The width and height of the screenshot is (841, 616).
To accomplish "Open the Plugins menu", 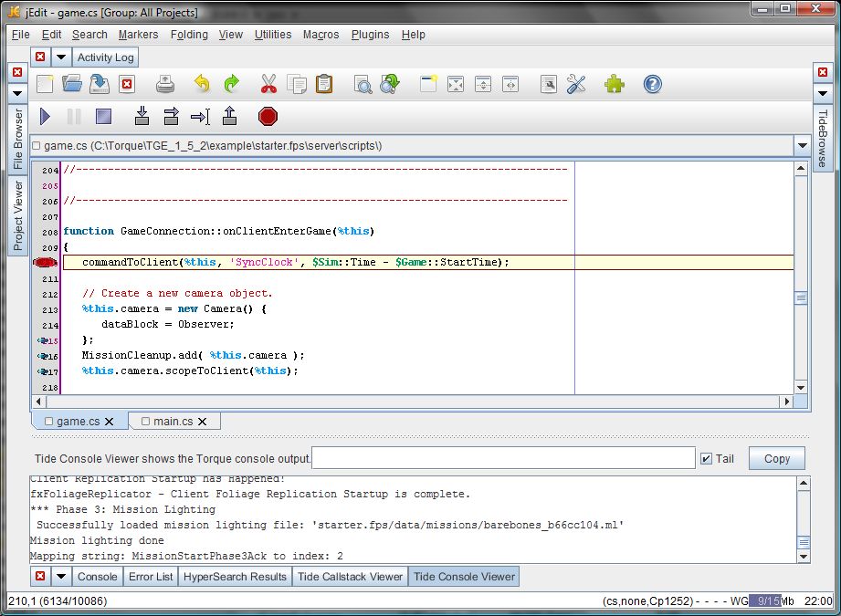I will point(370,35).
